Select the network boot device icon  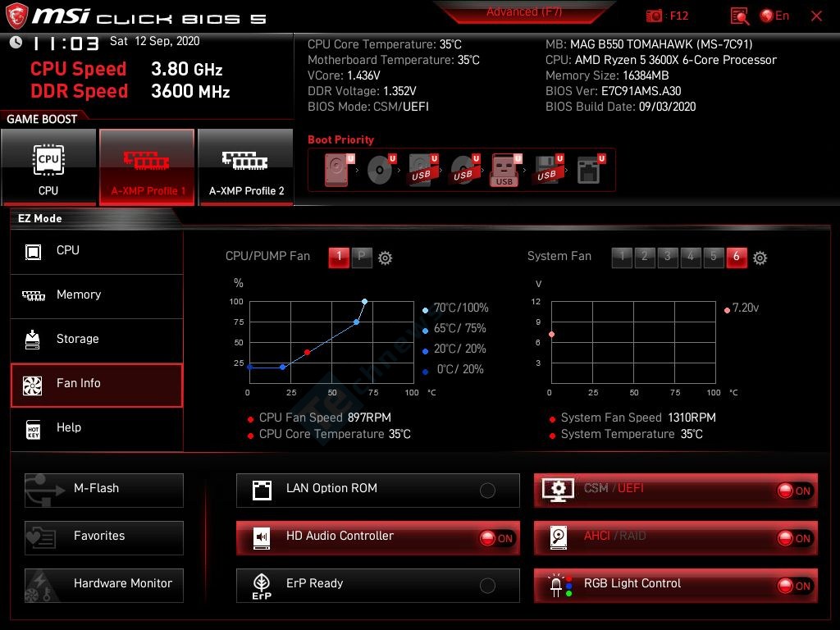591,170
